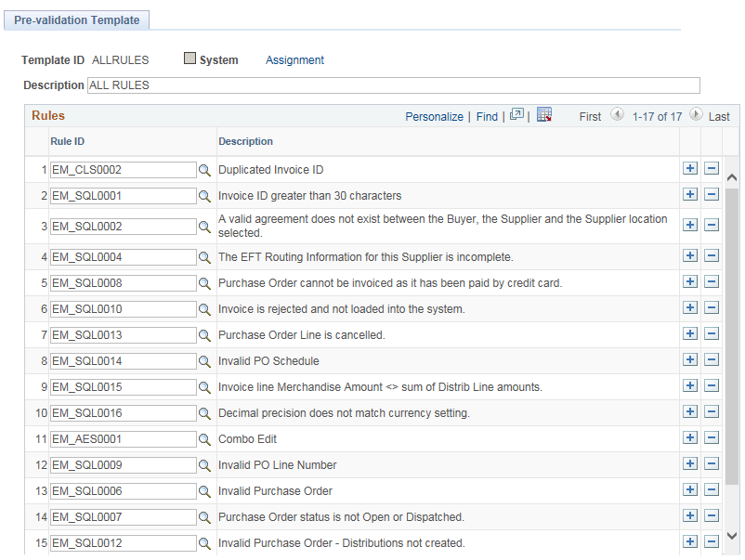Open lookup for rule EM_SQL0009
This screenshot has height=560, width=745.
tap(204, 465)
